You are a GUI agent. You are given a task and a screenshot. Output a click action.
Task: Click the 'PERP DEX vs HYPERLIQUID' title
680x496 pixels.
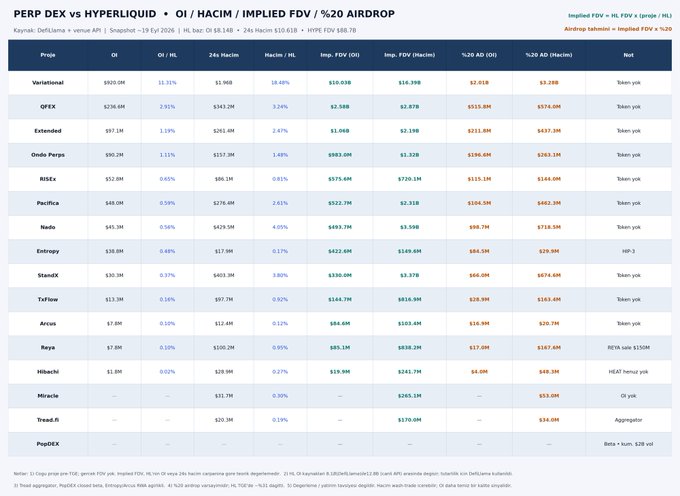pos(85,14)
